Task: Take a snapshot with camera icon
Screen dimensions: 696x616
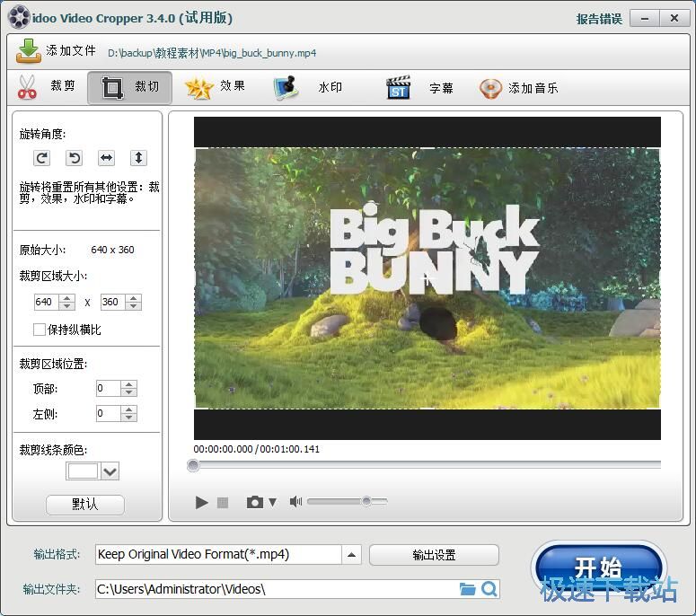Action: pos(255,502)
